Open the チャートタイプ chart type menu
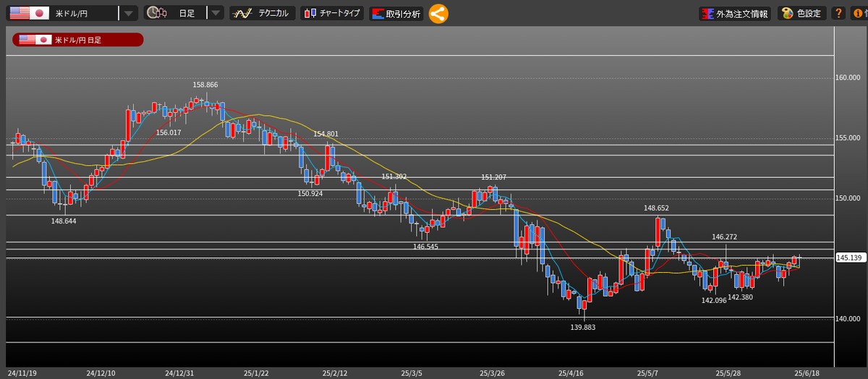Viewport: 868px width, 379px height. [x=332, y=13]
